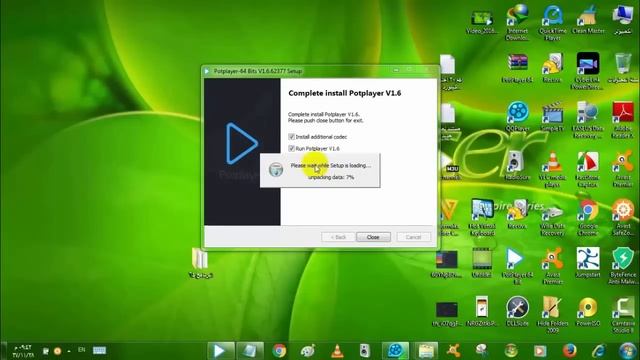
Task: Launch Hide Folders 2009 shortcut
Action: pos(552,314)
